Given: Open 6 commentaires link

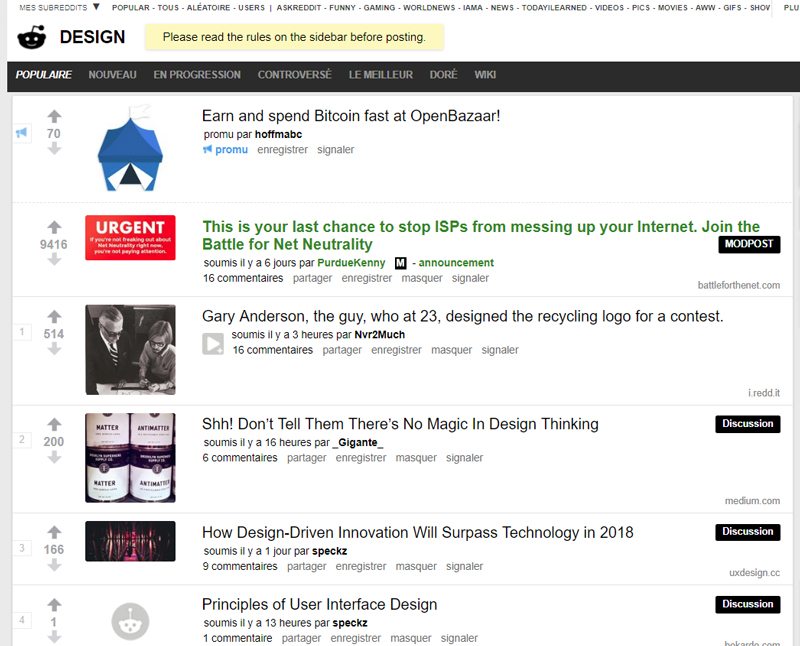Looking at the screenshot, I should pos(240,458).
